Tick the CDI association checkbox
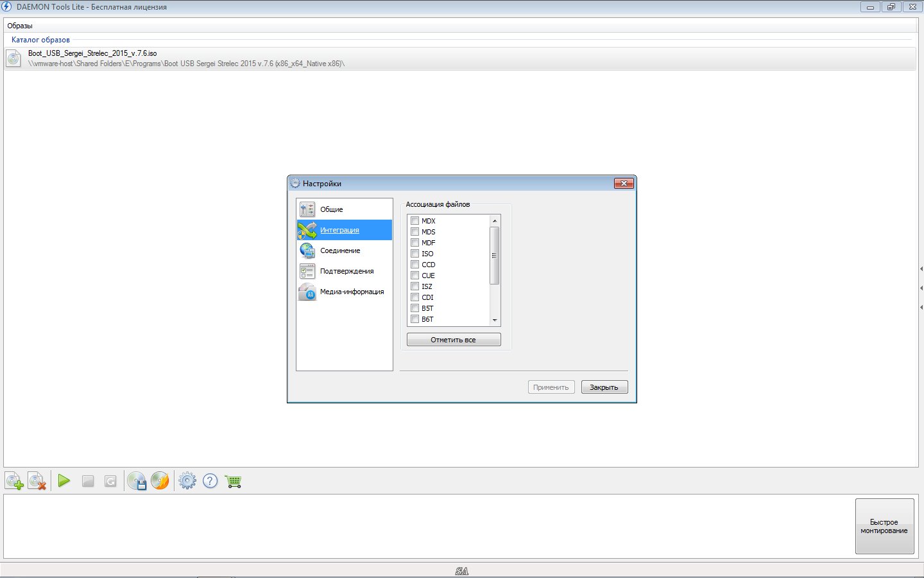This screenshot has width=924, height=578. click(415, 297)
